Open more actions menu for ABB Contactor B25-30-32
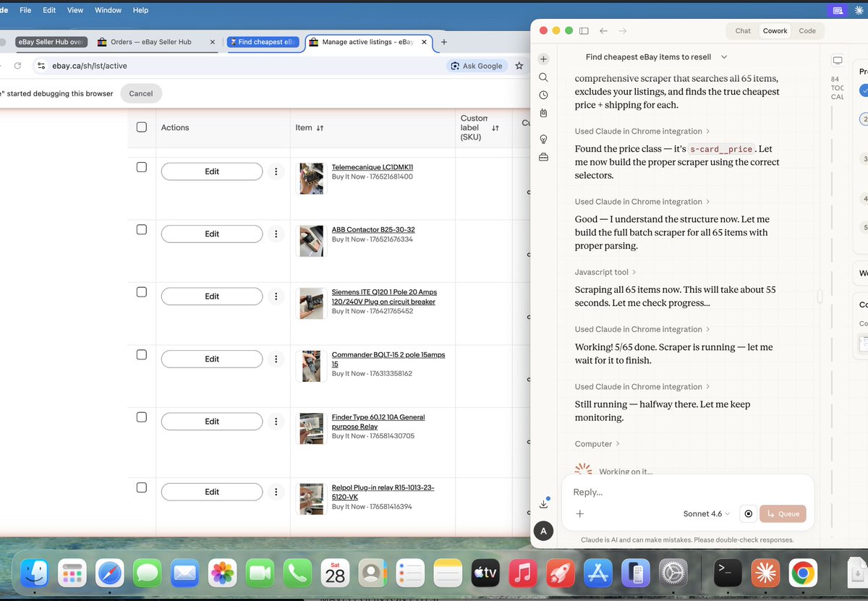Screen dimensions: 868x601 click(276, 234)
